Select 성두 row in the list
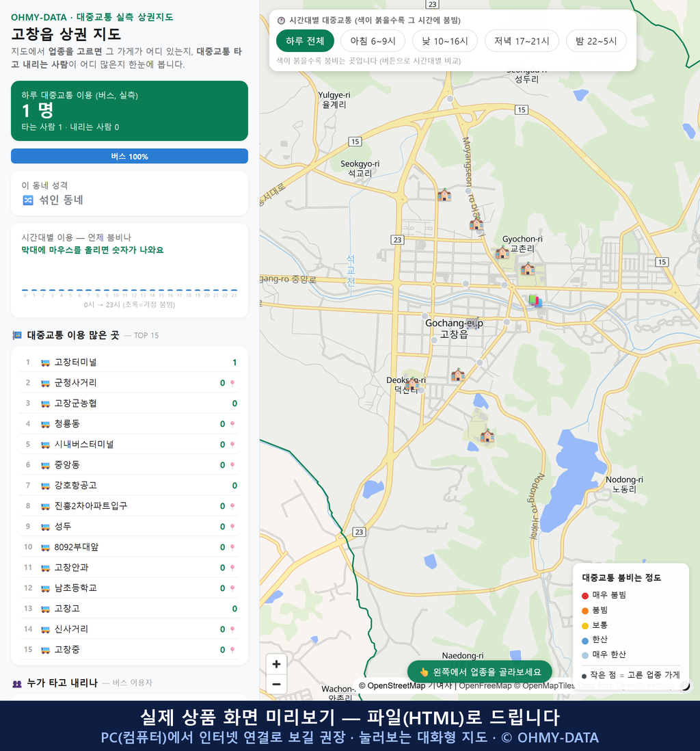The width and height of the screenshot is (700, 751). click(x=129, y=527)
